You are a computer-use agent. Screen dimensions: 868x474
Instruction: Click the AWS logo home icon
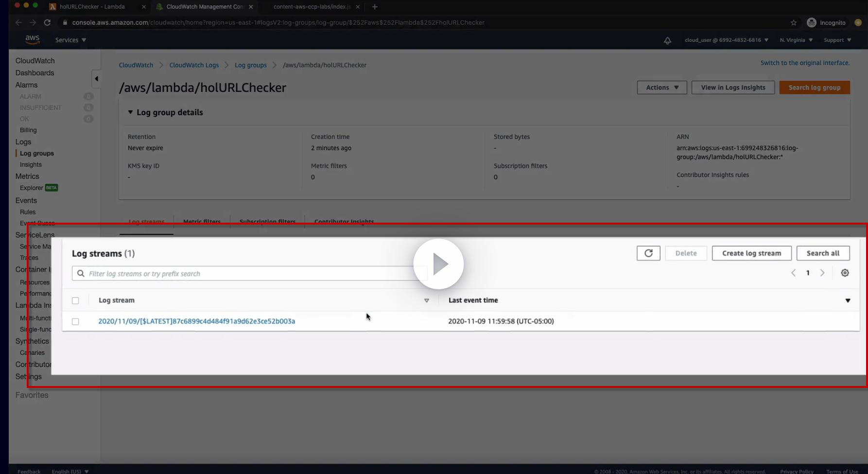(x=33, y=40)
